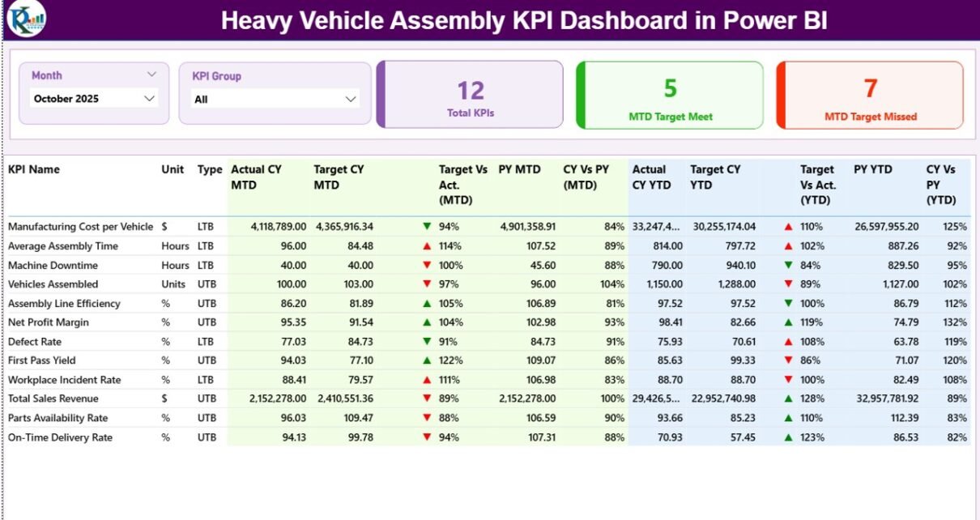Click the YTD red down arrow for Vehicles Assembled
The width and height of the screenshot is (980, 520).
pyautogui.click(x=788, y=284)
